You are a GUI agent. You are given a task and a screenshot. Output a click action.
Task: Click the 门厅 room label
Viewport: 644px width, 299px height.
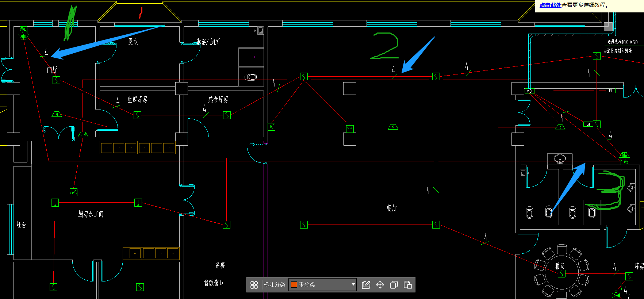coord(52,70)
